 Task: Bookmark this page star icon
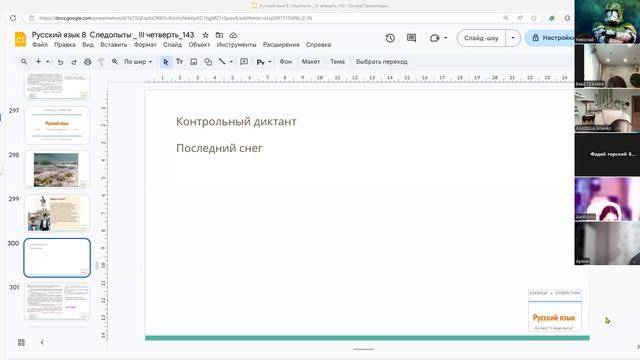[x=533, y=18]
